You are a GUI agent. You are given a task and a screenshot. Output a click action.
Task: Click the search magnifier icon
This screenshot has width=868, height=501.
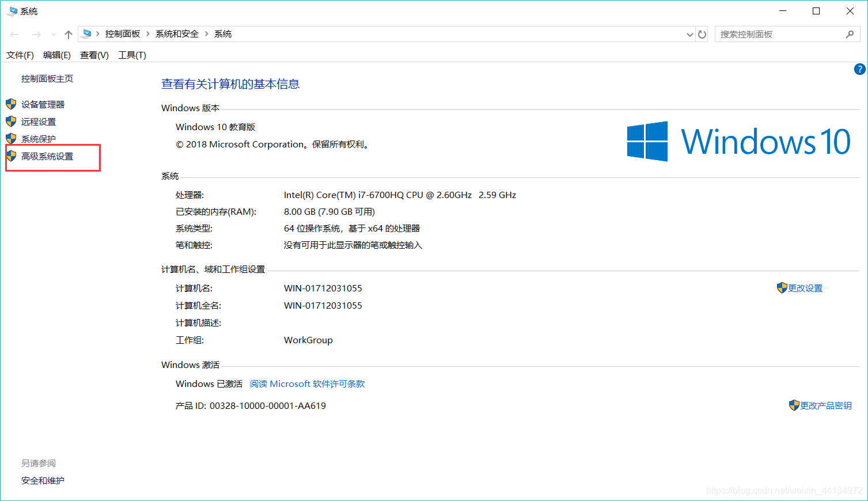tap(850, 35)
